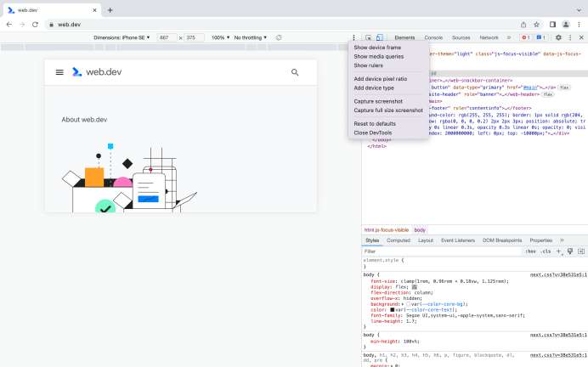The image size is (588, 367).
Task: Show more Styles sidebar tabs chevron
Action: coord(562,240)
